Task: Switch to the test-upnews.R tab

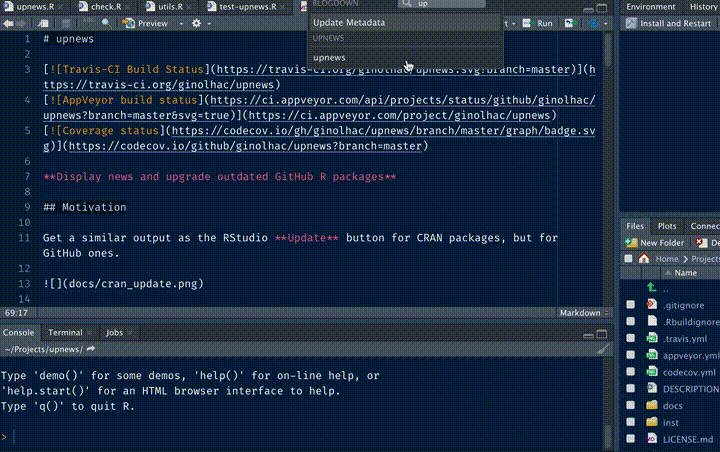Action: pos(248,6)
